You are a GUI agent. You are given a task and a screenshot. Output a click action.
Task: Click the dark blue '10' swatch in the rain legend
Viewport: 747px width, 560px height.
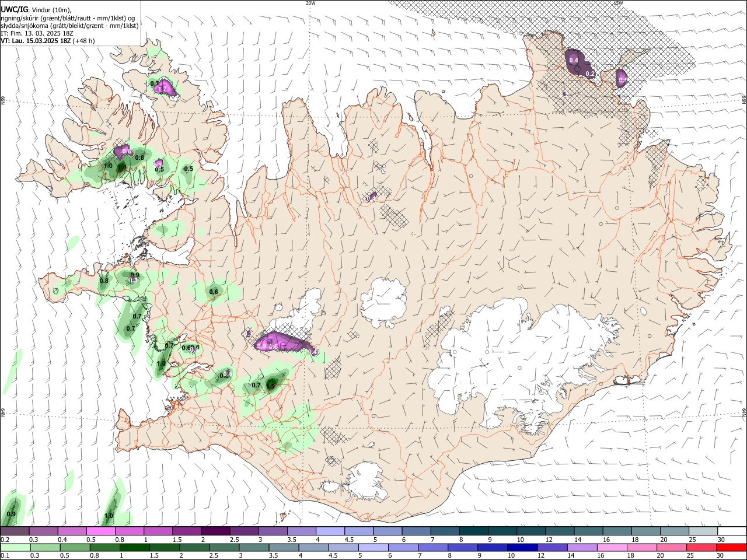[x=522, y=547]
